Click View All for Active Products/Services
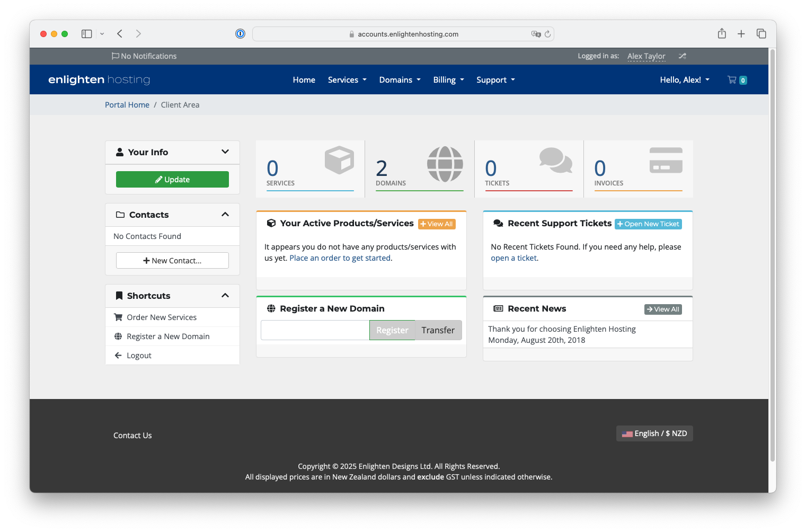The width and height of the screenshot is (806, 532). 437,224
